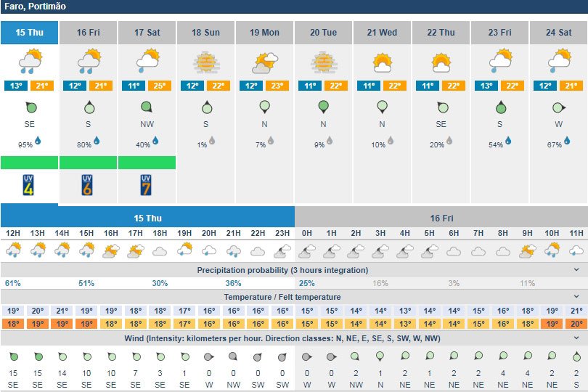Click the 12H wind arrow in the wind row
Image resolution: width=588 pixels, height=392 pixels.
pos(13,356)
